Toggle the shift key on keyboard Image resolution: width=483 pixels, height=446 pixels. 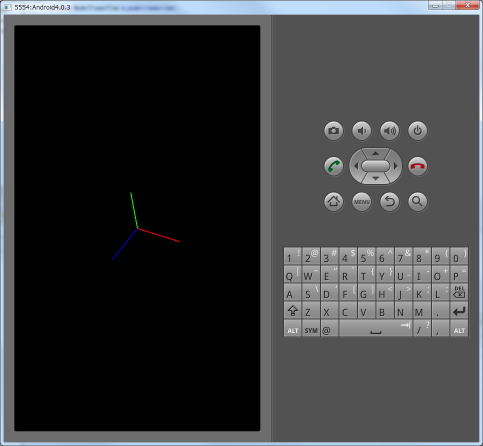292,311
